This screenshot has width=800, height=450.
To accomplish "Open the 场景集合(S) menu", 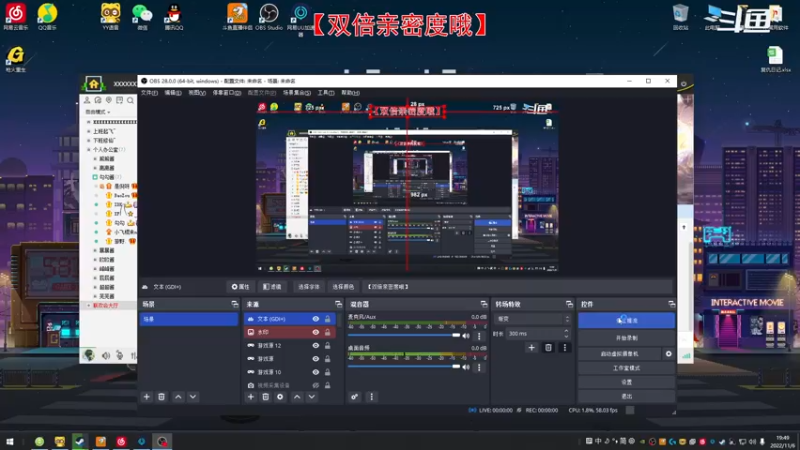I will pos(296,93).
